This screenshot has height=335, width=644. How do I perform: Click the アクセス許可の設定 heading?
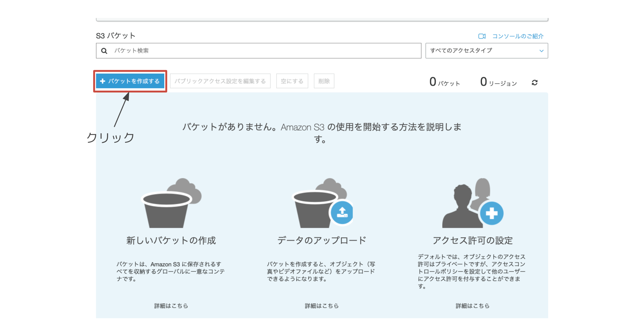click(472, 240)
